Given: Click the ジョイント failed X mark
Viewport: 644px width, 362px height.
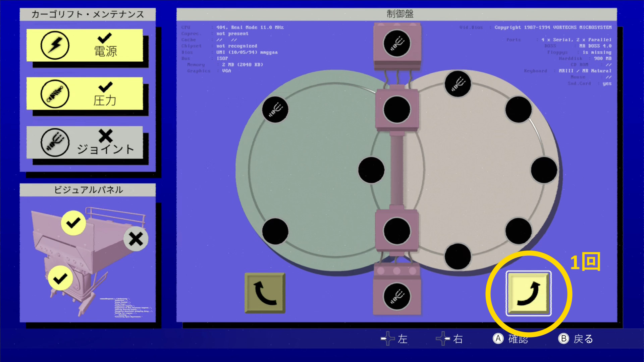Looking at the screenshot, I should 105,136.
